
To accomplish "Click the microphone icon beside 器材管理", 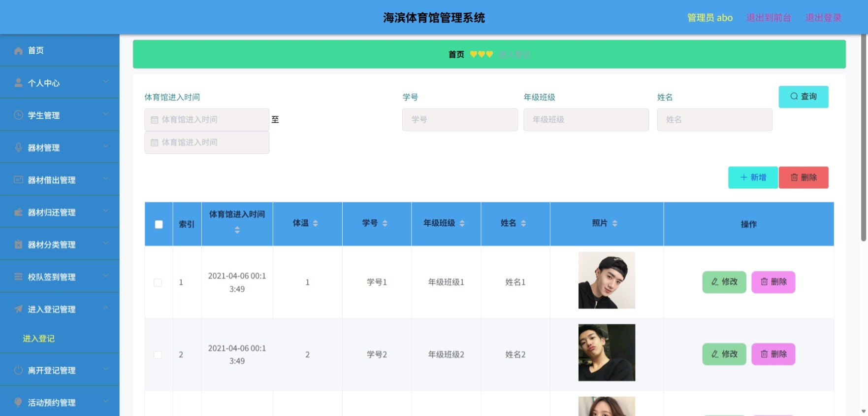I will (x=18, y=147).
